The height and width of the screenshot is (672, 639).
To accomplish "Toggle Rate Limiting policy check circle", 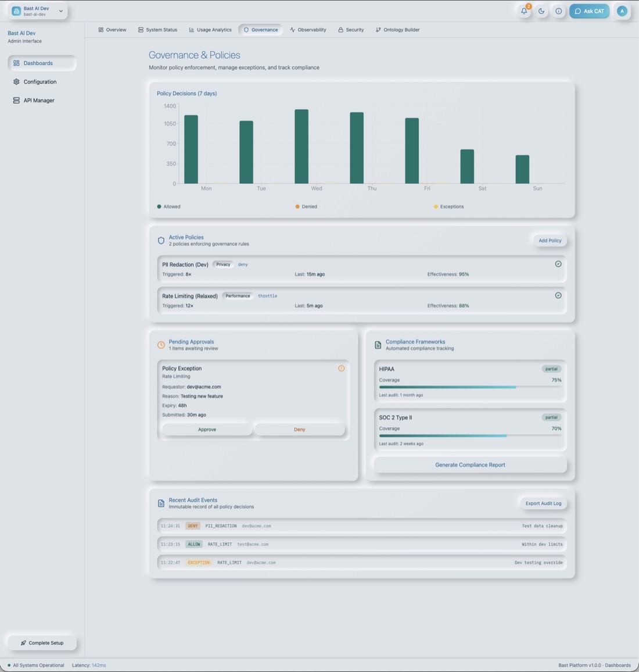I will [x=558, y=295].
